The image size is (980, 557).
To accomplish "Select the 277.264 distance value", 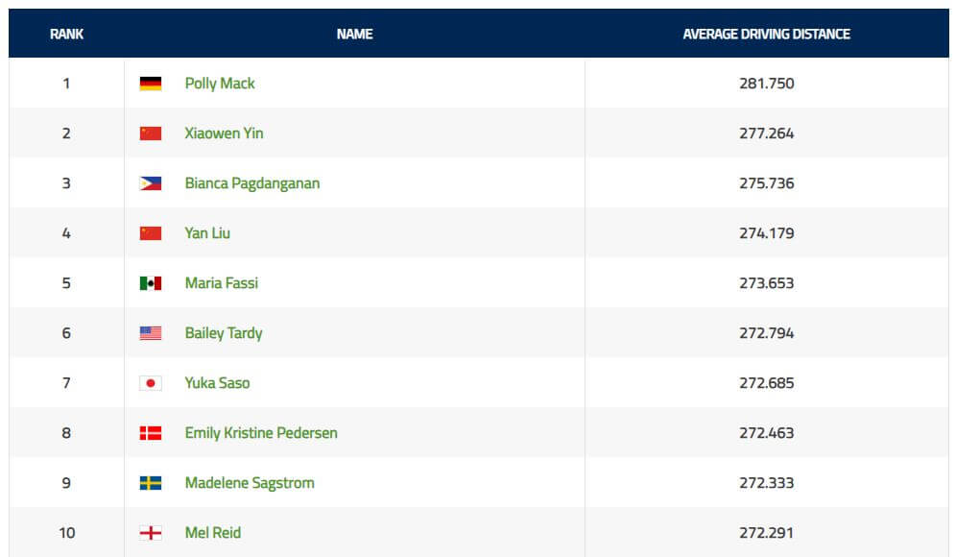I will tap(767, 133).
